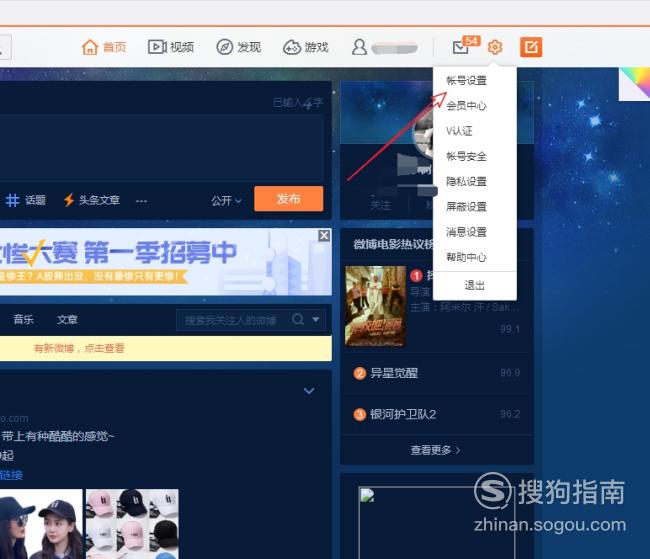Expand the post options chevron
This screenshot has width=650, height=559.
click(309, 391)
